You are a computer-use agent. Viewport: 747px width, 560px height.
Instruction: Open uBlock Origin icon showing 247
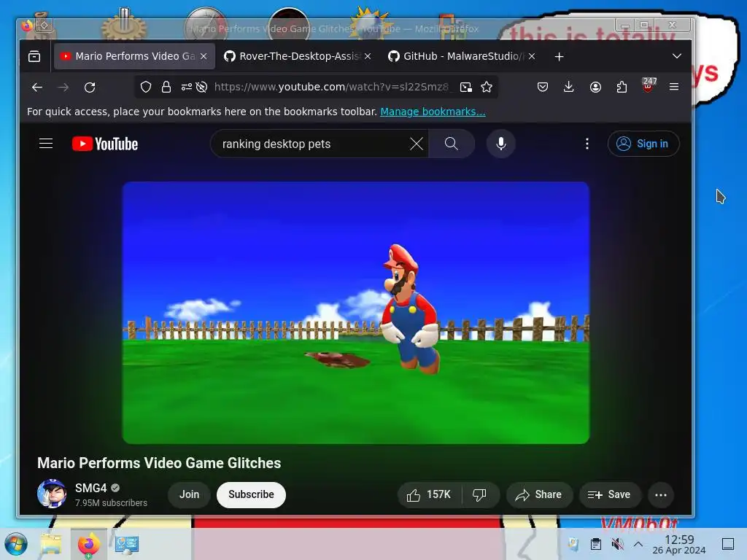coord(648,85)
